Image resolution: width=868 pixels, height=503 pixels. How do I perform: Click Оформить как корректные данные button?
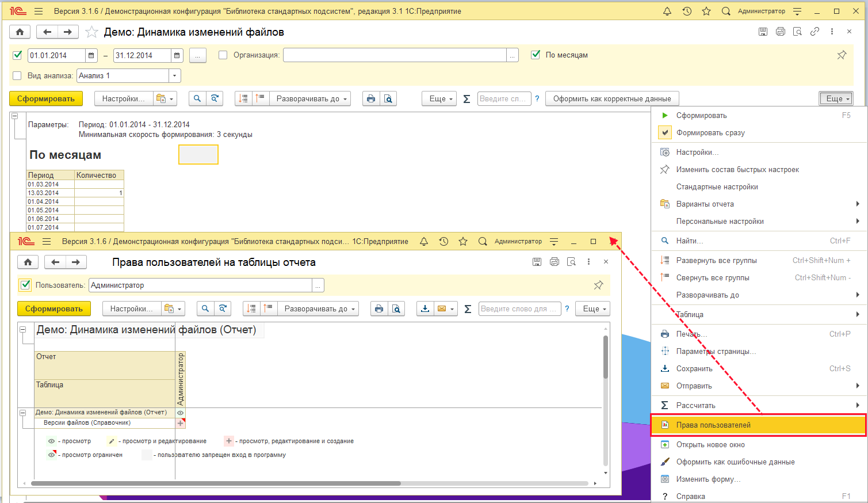pyautogui.click(x=612, y=98)
